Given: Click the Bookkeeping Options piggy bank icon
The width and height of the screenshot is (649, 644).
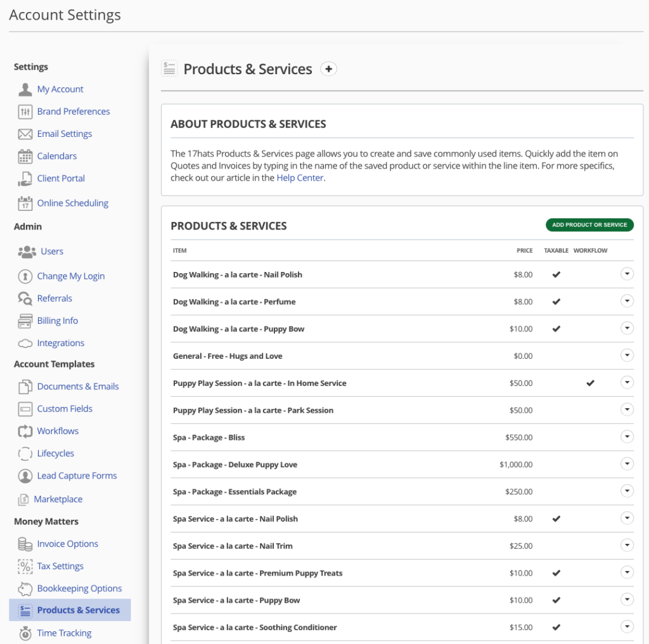Looking at the screenshot, I should point(25,588).
